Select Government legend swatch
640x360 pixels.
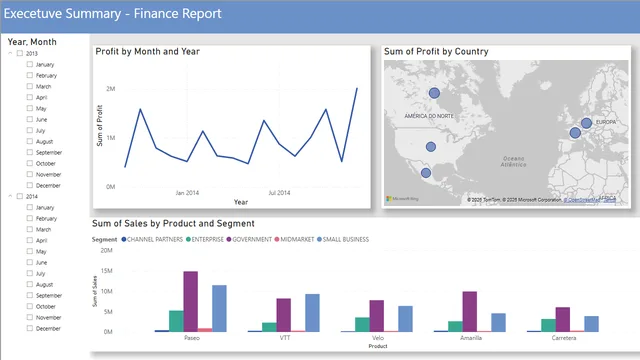point(229,240)
